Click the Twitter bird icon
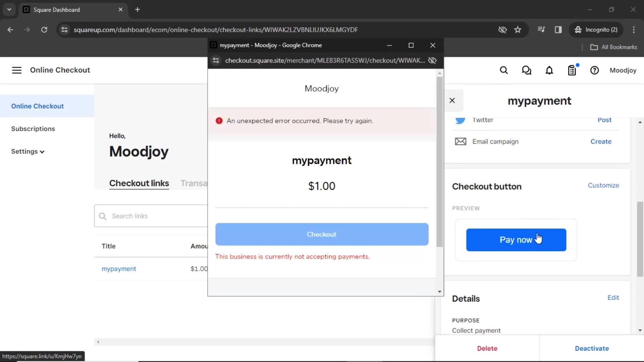The width and height of the screenshot is (644, 362). (461, 120)
